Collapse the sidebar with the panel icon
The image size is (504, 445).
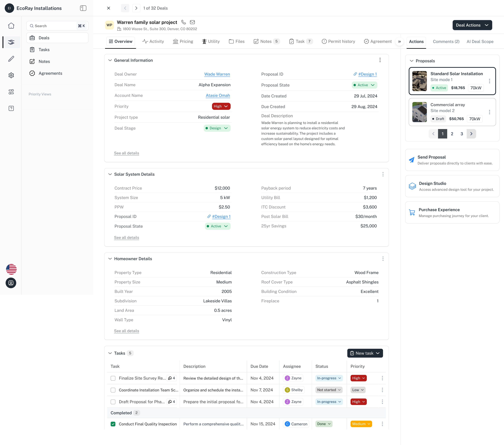[x=83, y=8]
